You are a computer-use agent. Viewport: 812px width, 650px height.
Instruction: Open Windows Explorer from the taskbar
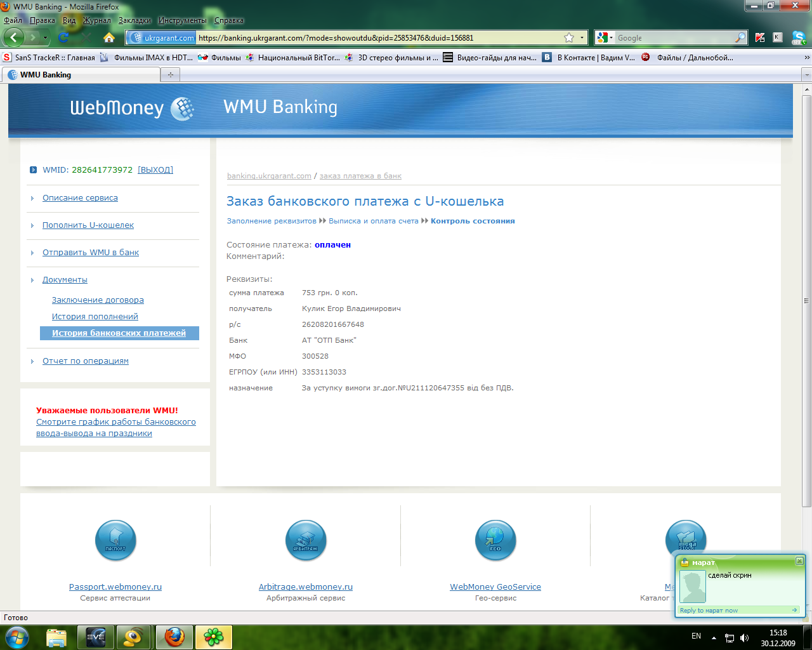56,637
